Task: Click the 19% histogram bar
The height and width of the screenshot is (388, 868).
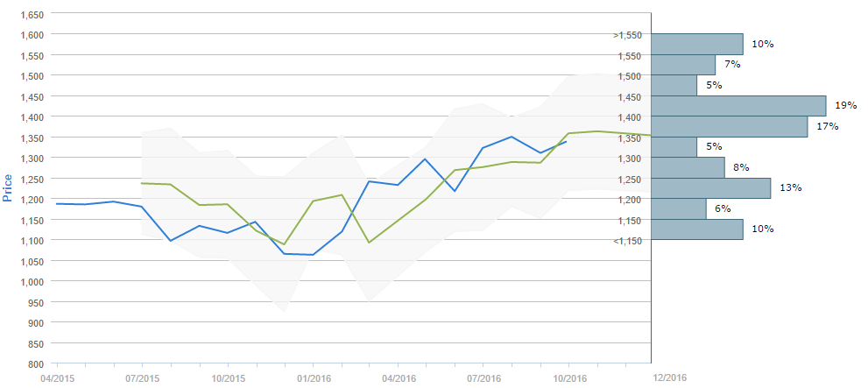Action: (738, 106)
